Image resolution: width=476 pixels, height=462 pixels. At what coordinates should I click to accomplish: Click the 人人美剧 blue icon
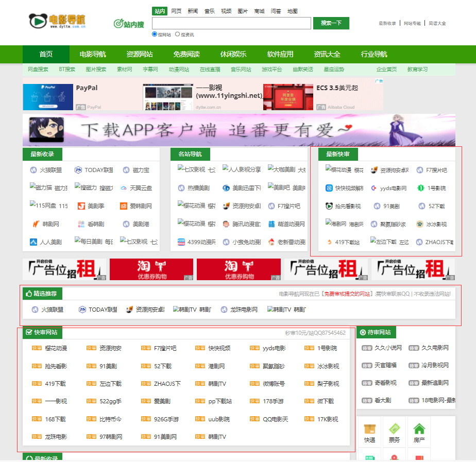(33, 242)
